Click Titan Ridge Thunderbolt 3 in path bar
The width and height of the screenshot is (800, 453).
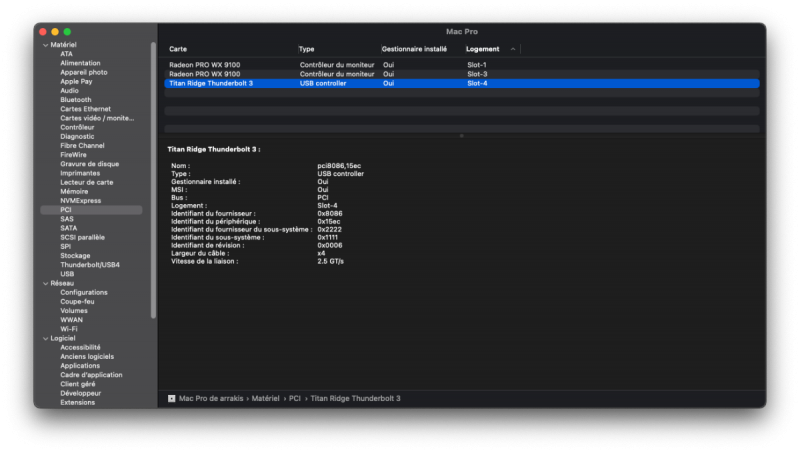tap(356, 398)
